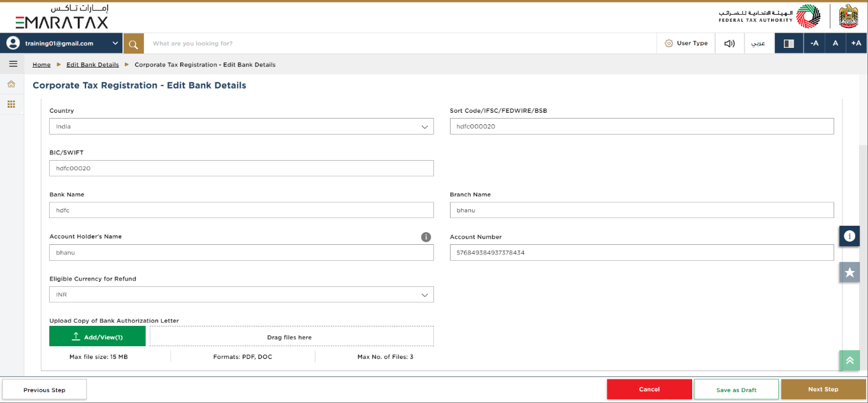868x403 pixels.
Task: Click the Account Holder's Name field
Action: tap(242, 253)
